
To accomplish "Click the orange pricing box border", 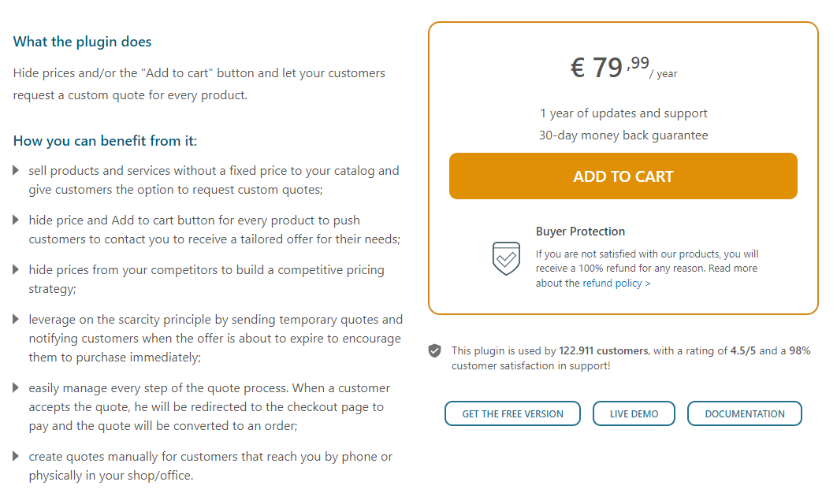I will 623,24.
